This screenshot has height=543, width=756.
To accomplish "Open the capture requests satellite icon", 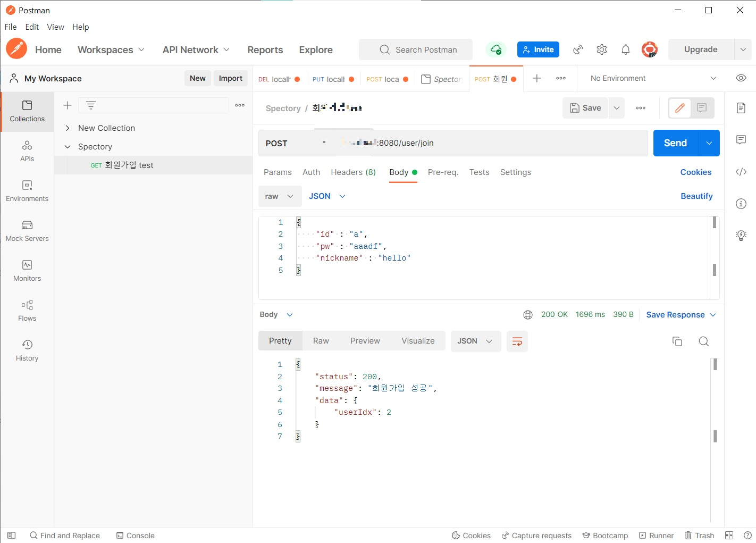I will point(578,49).
